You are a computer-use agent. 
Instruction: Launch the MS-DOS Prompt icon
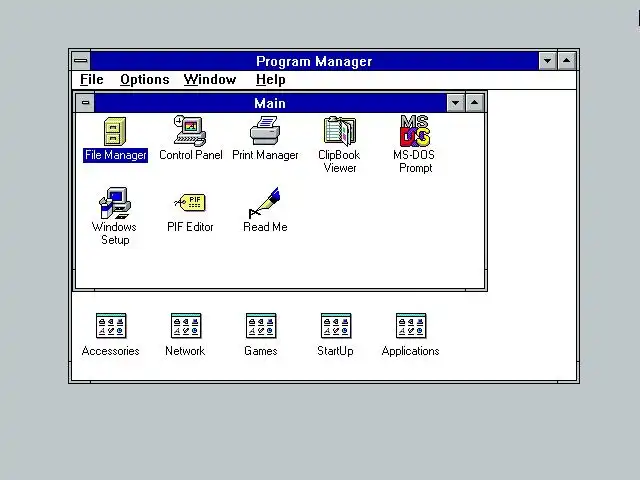click(415, 131)
